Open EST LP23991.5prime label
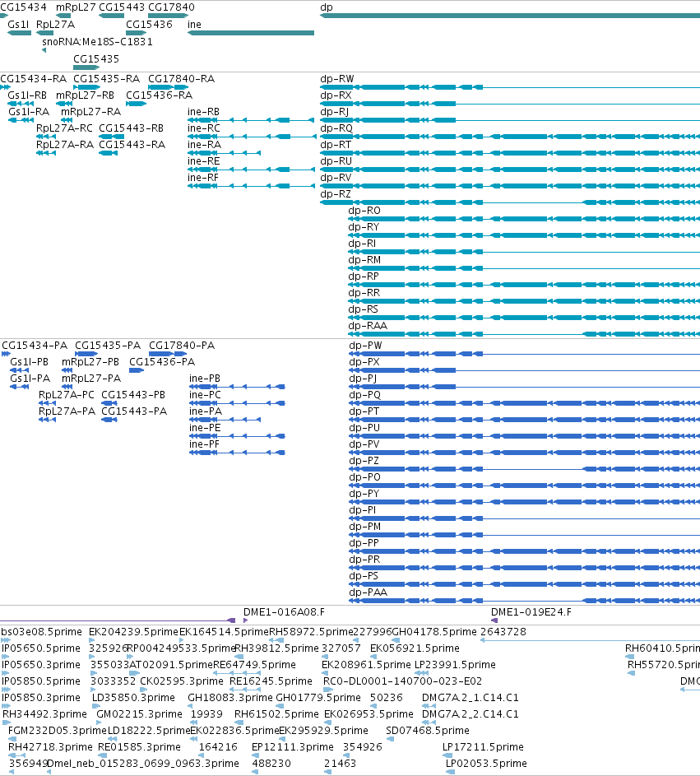The height and width of the screenshot is (776, 700). pyautogui.click(x=455, y=665)
